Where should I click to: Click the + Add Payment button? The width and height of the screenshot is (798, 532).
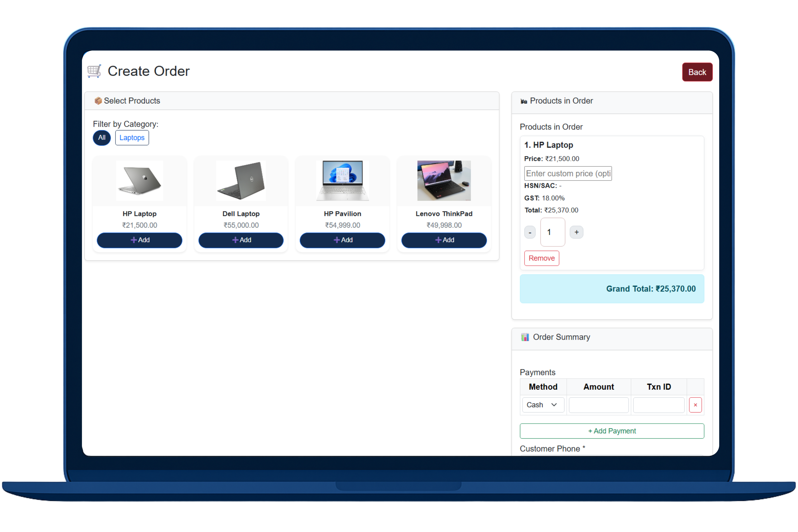tap(612, 431)
